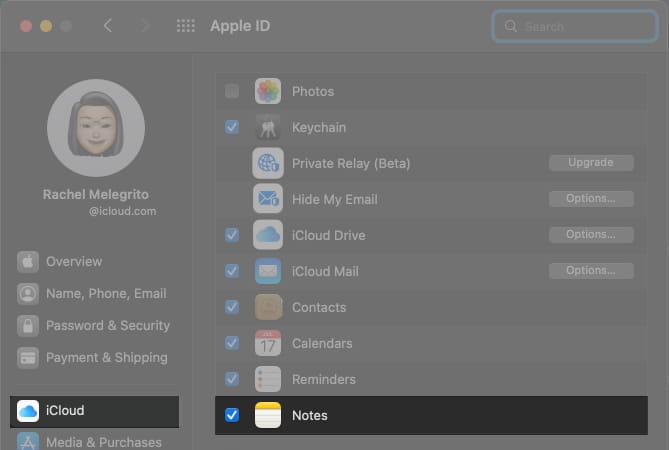The height and width of the screenshot is (450, 669).
Task: Click Rachel's Memoji profile picture
Action: [x=96, y=128]
